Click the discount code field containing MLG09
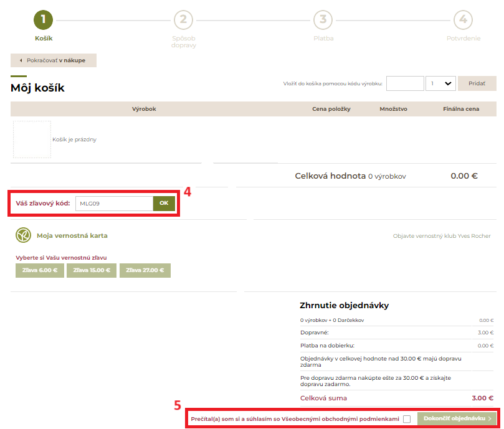Viewport: 504px width, 429px height. pos(114,203)
